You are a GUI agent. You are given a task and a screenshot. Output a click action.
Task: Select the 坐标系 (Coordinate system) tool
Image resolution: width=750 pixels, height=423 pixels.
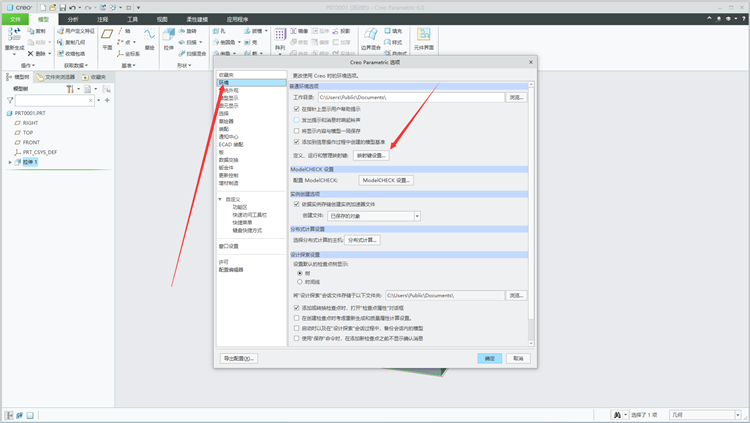tap(128, 54)
